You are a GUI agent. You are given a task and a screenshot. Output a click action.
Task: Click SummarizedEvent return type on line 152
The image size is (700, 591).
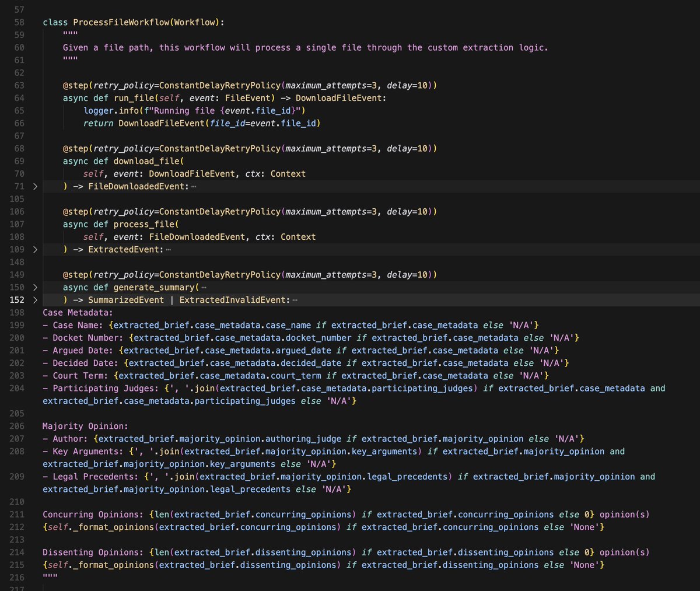(x=126, y=300)
